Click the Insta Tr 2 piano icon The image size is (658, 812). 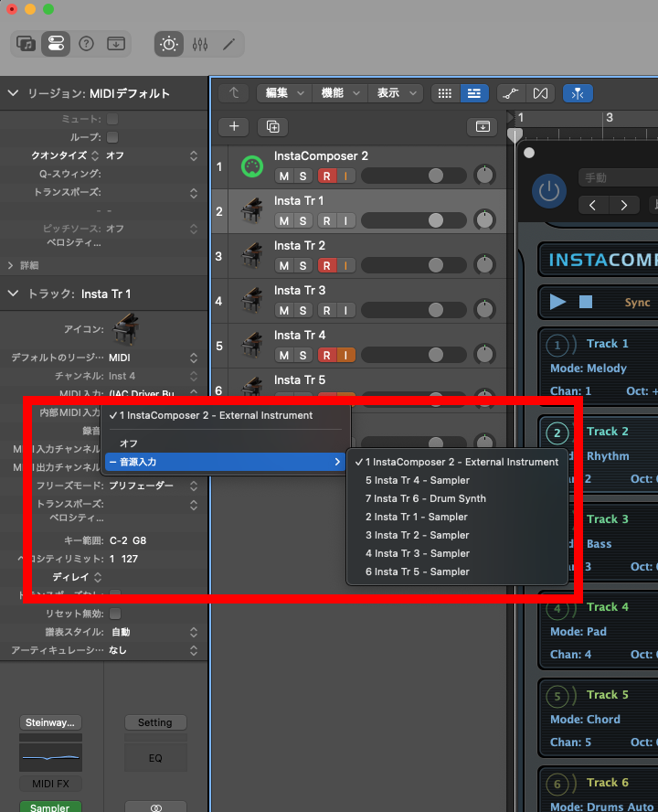(x=252, y=256)
